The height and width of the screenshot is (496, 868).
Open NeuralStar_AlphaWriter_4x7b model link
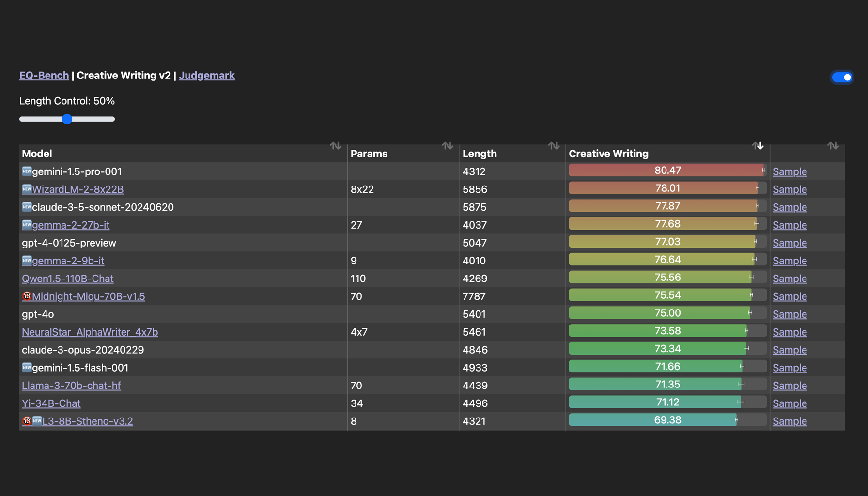click(90, 332)
